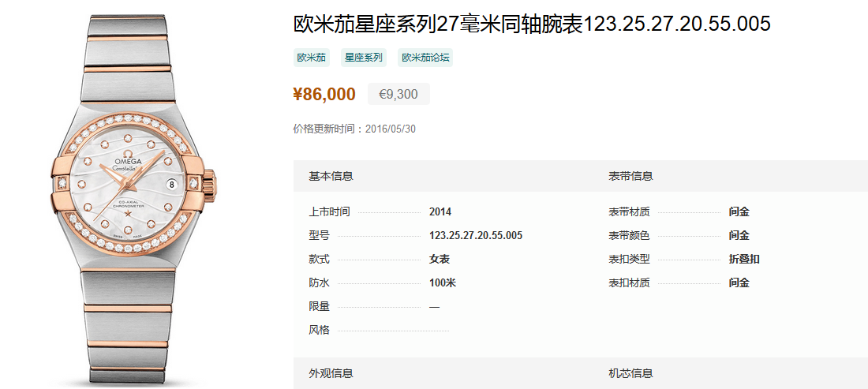Click the 上市时间 2014 value
Viewport: 868px width, 389px height.
click(x=440, y=212)
